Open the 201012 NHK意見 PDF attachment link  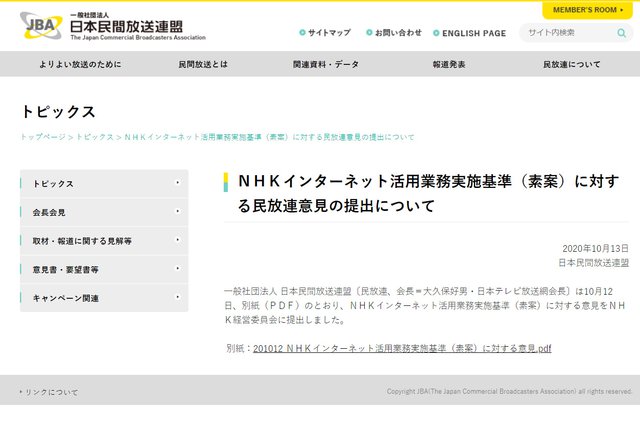pyautogui.click(x=402, y=348)
